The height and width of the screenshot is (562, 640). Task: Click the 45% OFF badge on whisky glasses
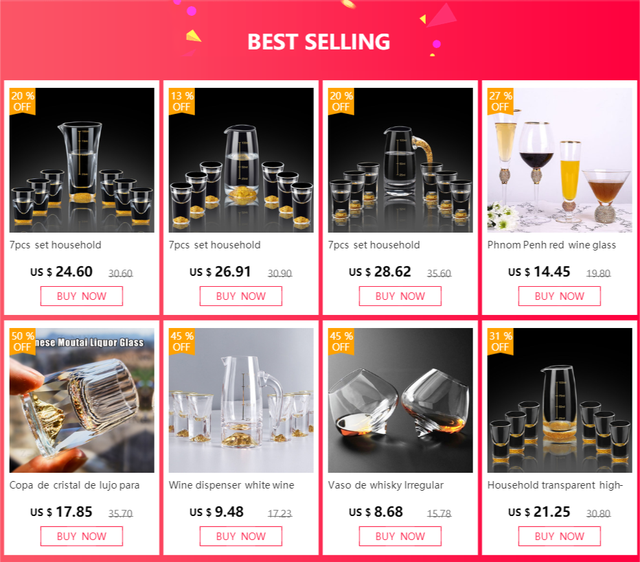(341, 342)
